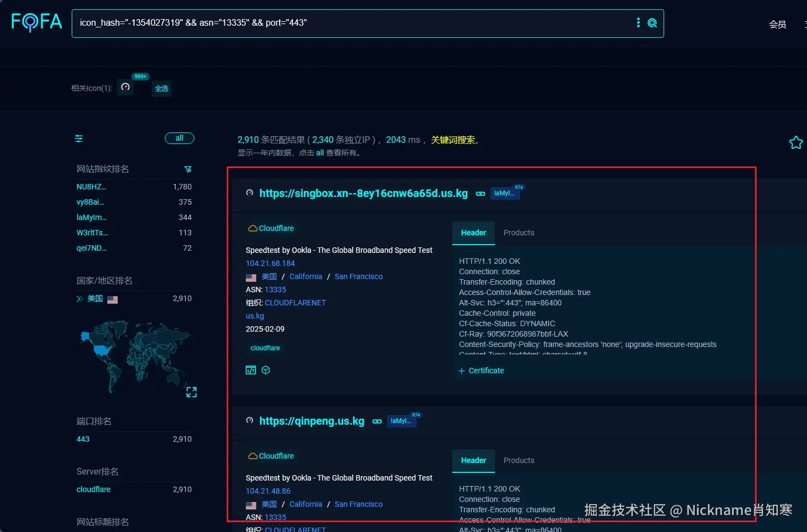Click favicon icon beside the singbox result
Screen dimensions: 807x532
click(250, 193)
